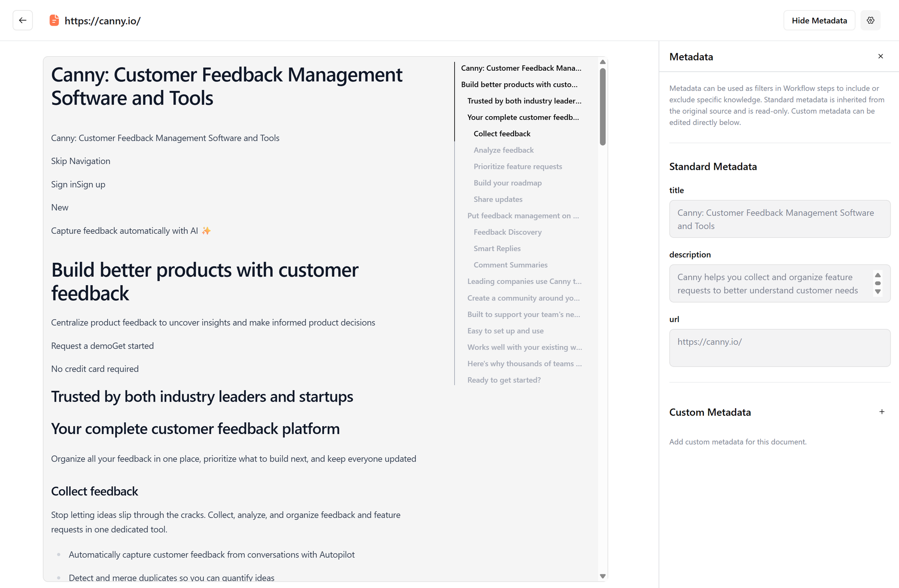Close the Metadata panel with X
This screenshot has height=588, width=899.
[x=881, y=56]
